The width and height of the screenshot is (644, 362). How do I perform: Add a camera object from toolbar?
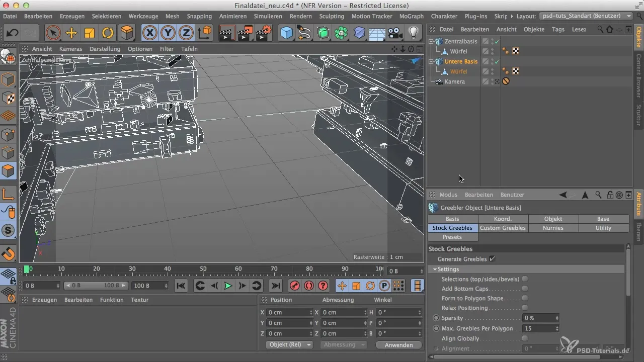click(x=395, y=33)
